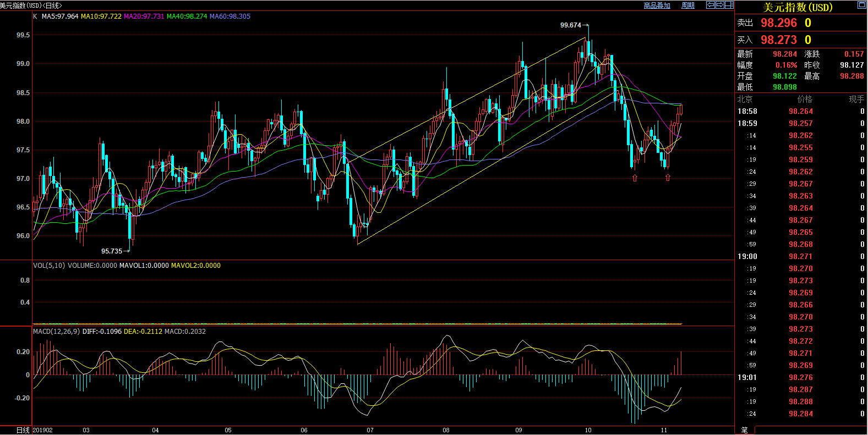Click the DEA:-0.2112 value

pyautogui.click(x=143, y=332)
